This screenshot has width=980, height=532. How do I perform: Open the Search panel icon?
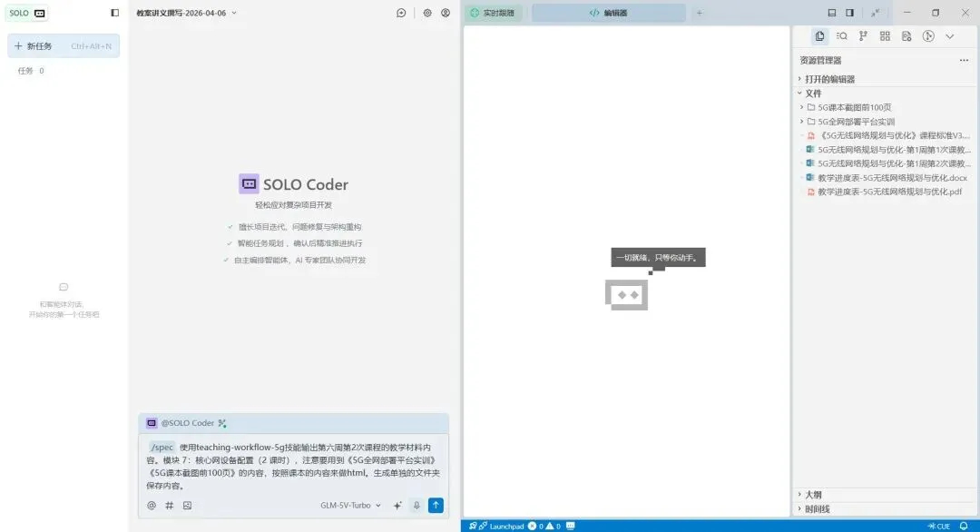coord(842,36)
